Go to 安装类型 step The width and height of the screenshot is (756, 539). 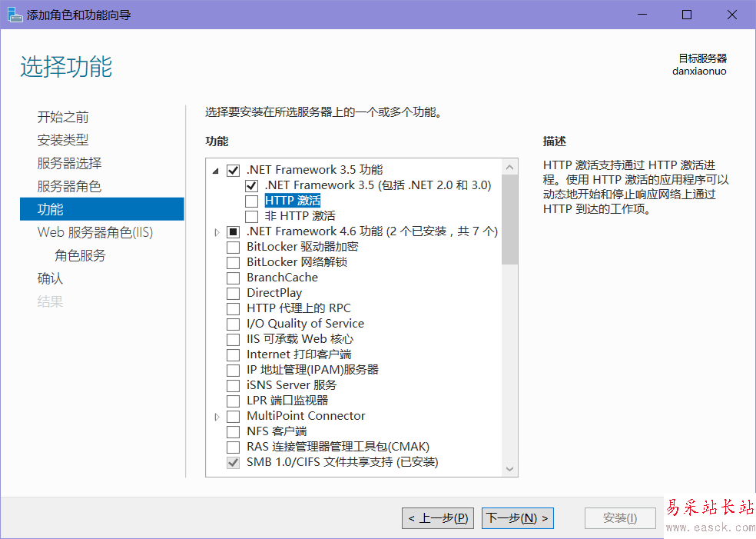63,140
